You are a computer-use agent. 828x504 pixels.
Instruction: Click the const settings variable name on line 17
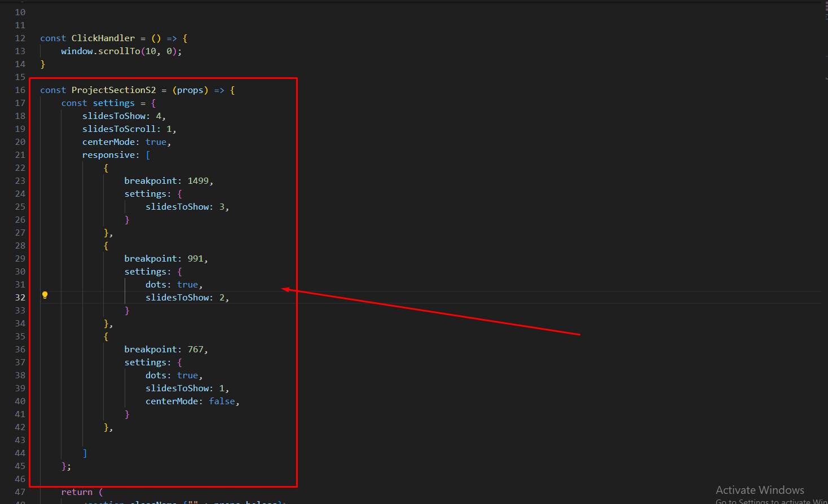(x=113, y=103)
